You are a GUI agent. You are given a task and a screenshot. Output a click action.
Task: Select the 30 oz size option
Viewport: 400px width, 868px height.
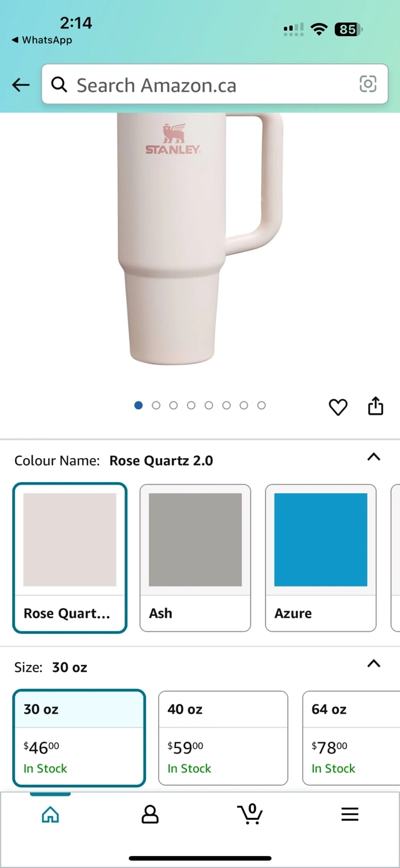click(79, 738)
